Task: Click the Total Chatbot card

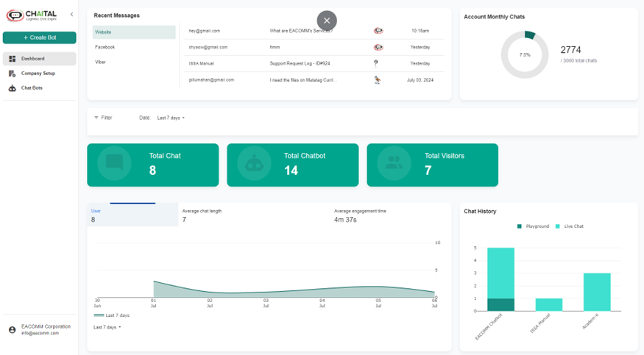Action: 293,165
